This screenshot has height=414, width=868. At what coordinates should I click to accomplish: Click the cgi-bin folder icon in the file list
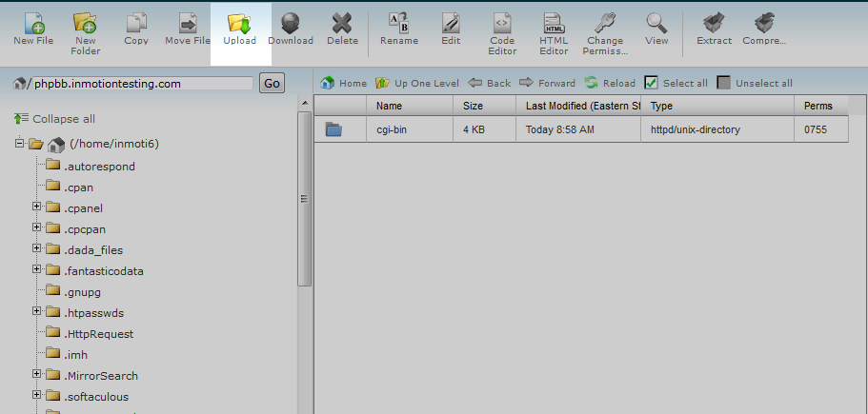(x=333, y=129)
